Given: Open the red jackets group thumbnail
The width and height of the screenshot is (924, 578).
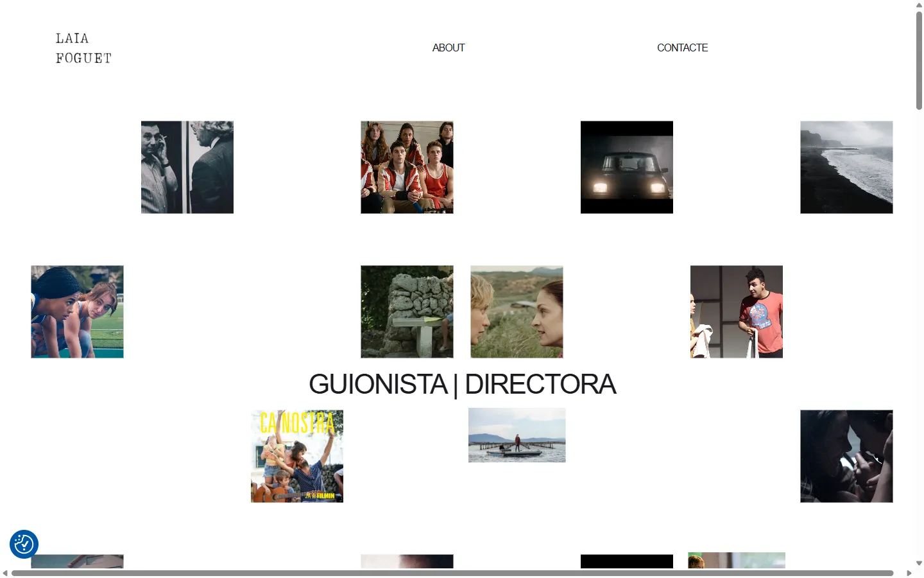Looking at the screenshot, I should (407, 167).
